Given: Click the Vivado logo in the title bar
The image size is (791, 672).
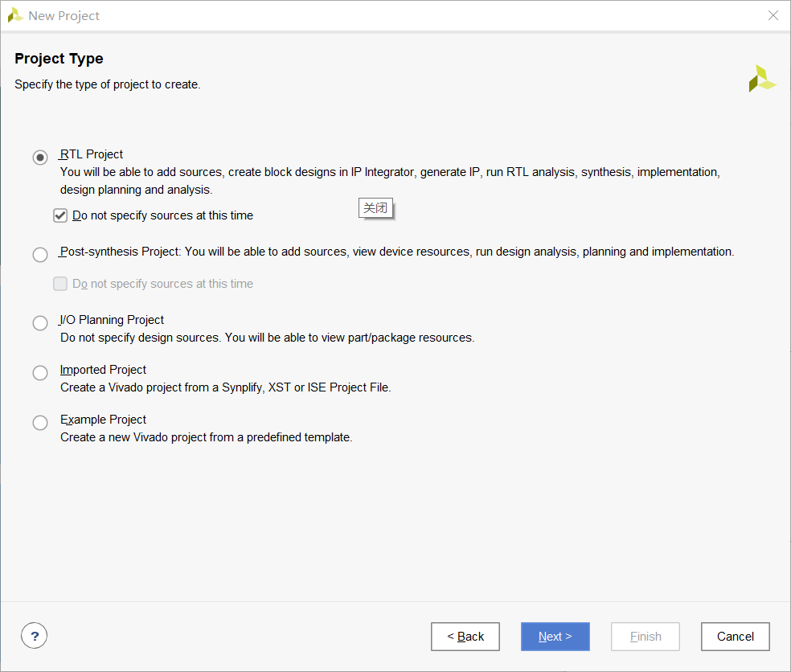Looking at the screenshot, I should coord(14,15).
